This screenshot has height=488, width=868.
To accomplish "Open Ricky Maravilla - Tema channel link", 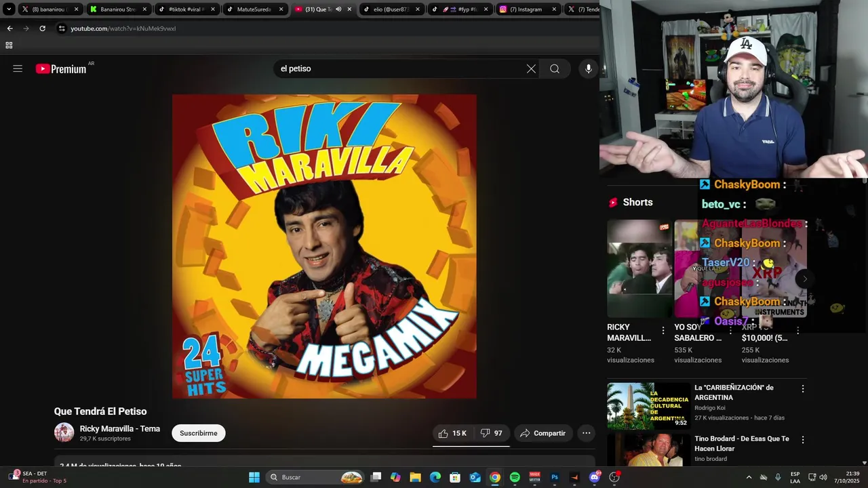I will coord(120,428).
